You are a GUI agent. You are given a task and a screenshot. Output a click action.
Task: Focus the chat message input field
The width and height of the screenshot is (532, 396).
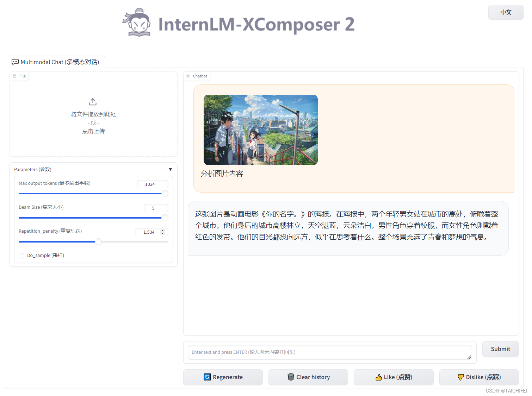[x=330, y=352]
